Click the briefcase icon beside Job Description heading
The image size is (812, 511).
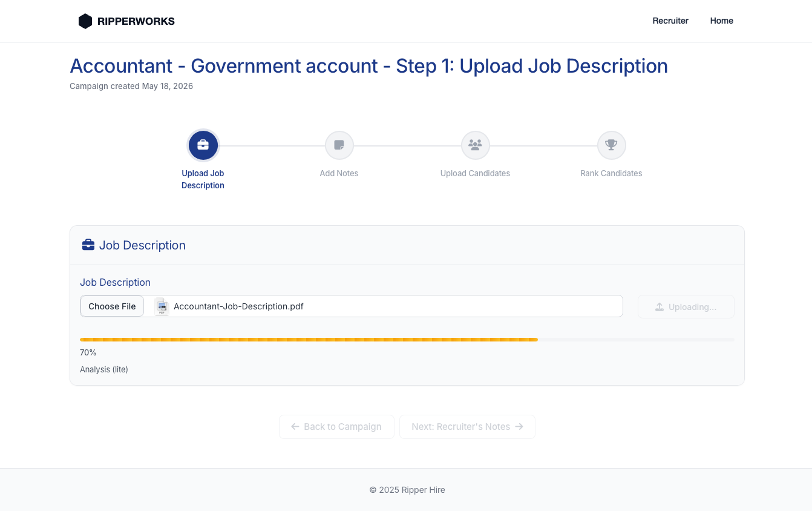pos(88,245)
